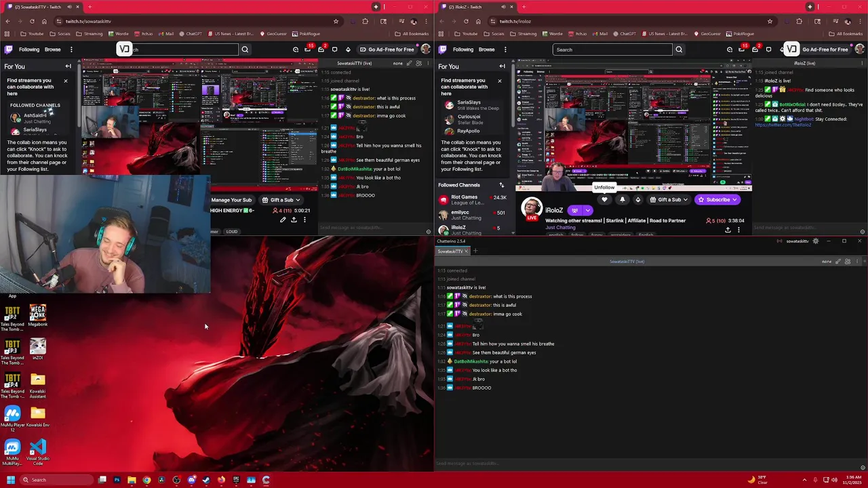Viewport: 868px width, 488px height.
Task: Click search magnifier button in iRoloZ window
Action: [x=679, y=49]
